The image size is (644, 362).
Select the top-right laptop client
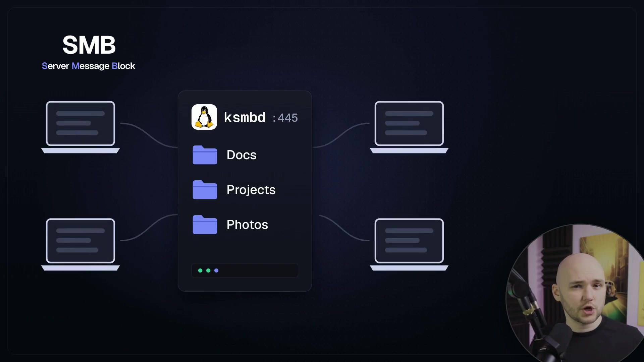[409, 127]
